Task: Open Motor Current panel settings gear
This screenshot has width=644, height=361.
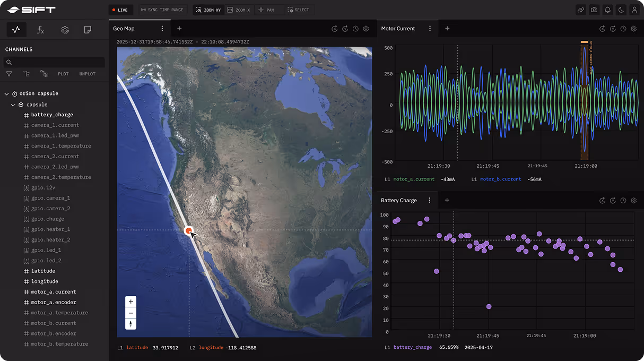Action: click(x=633, y=29)
